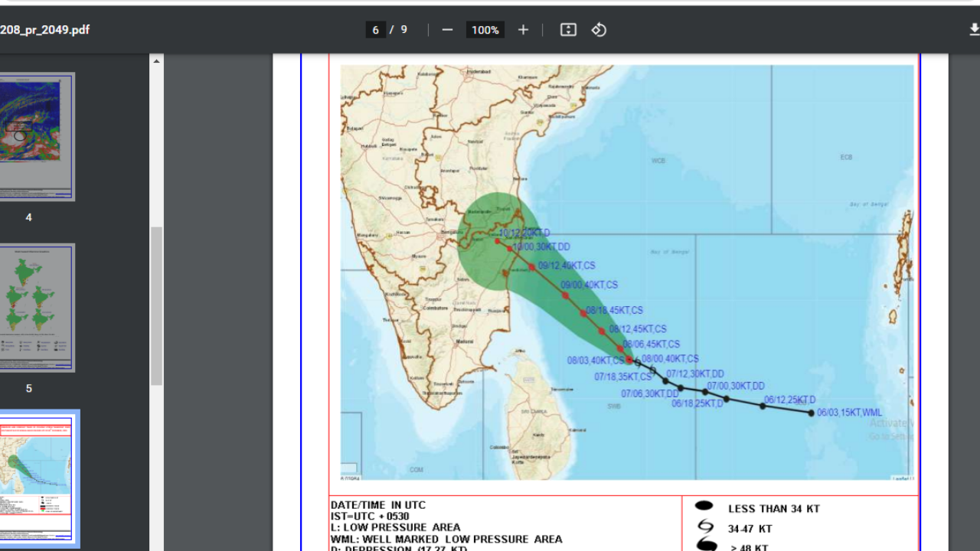Open page 4 from the thumbnail sidebar
Image resolution: width=980 pixels, height=551 pixels.
tap(38, 136)
